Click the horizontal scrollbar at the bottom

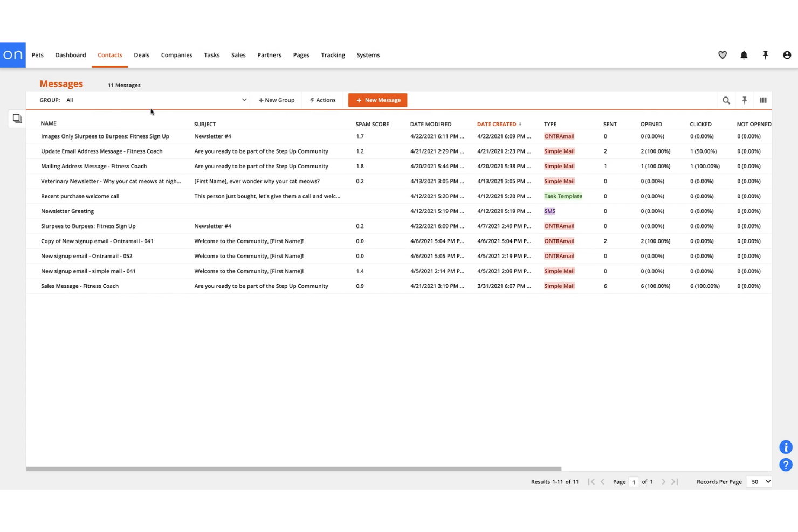click(x=294, y=469)
